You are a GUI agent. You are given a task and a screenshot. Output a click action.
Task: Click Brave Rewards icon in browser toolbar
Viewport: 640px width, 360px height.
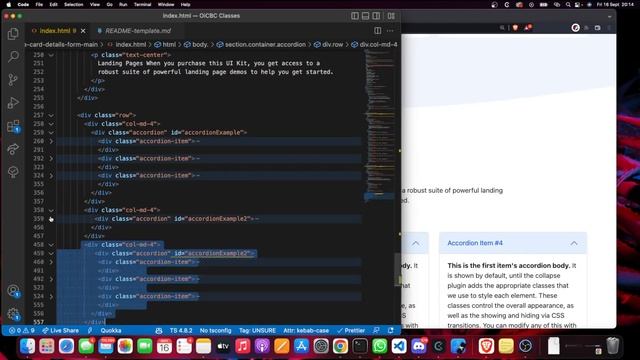pos(528,28)
